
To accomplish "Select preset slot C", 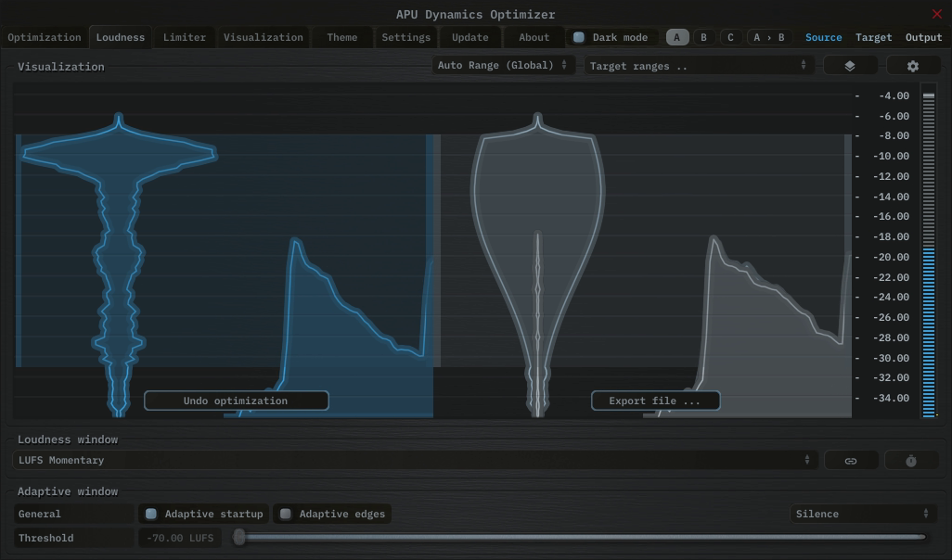I will 730,38.
